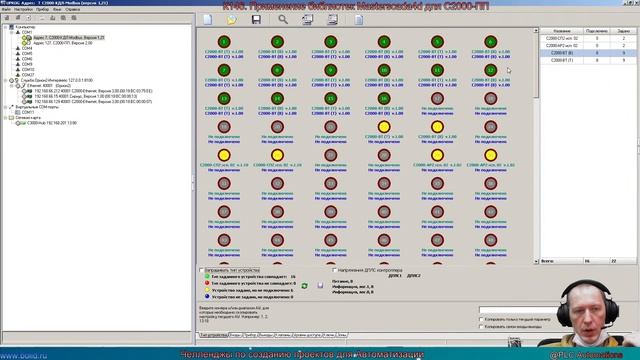Switch to the Входы tab
The width and height of the screenshot is (640, 360).
pos(236,335)
